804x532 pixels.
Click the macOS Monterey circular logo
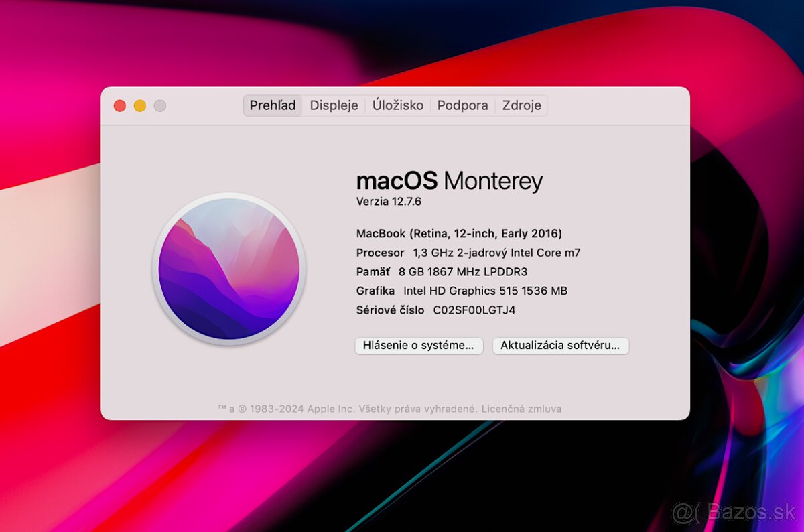click(229, 269)
